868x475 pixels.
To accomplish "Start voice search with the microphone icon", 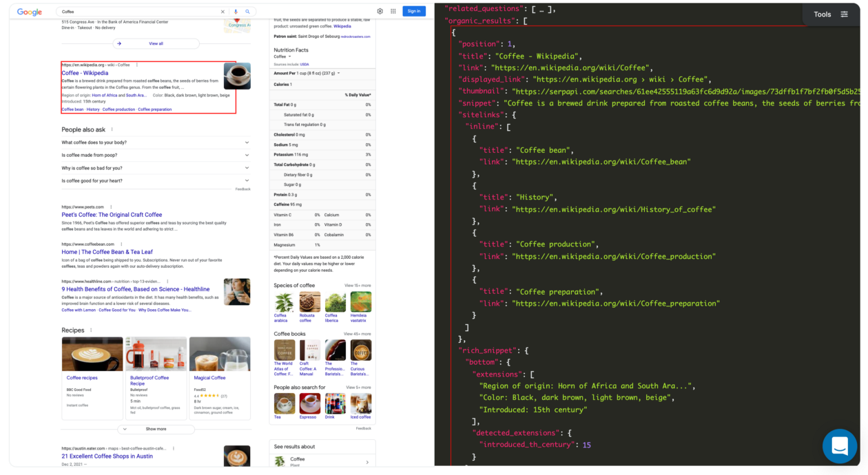I will point(236,12).
